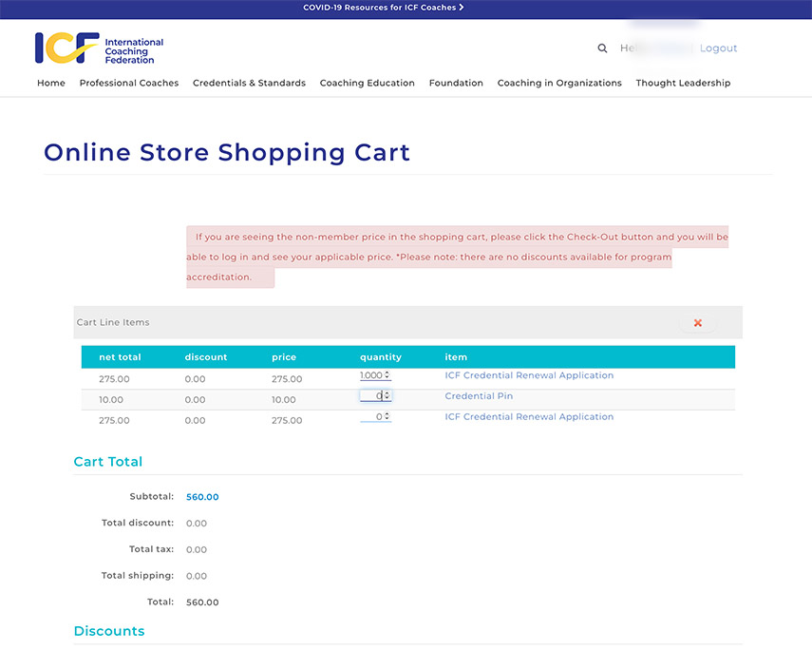The width and height of the screenshot is (812, 650).
Task: Open first ICF Credential Renewal Application link
Action: (x=529, y=375)
